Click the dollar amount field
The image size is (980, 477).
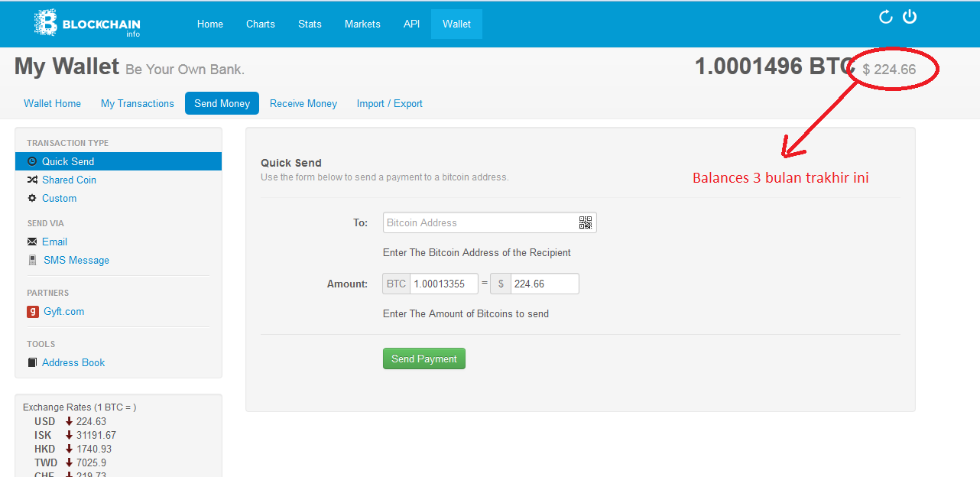coord(544,284)
